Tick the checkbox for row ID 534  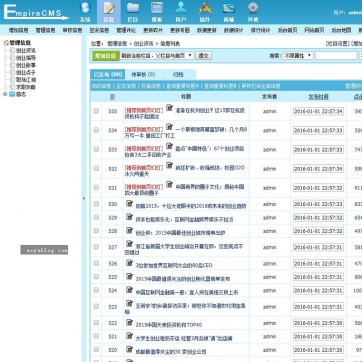coord(96,130)
